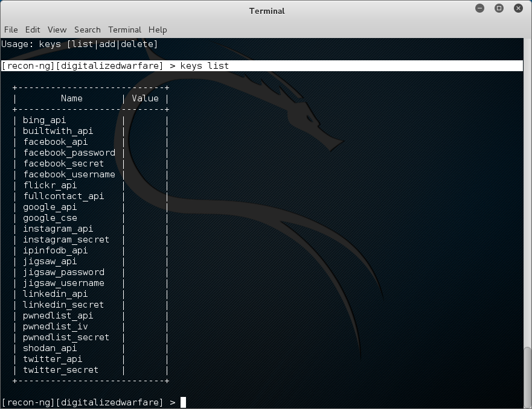Close the Terminal window
The height and width of the screenshot is (409, 532).
point(519,8)
